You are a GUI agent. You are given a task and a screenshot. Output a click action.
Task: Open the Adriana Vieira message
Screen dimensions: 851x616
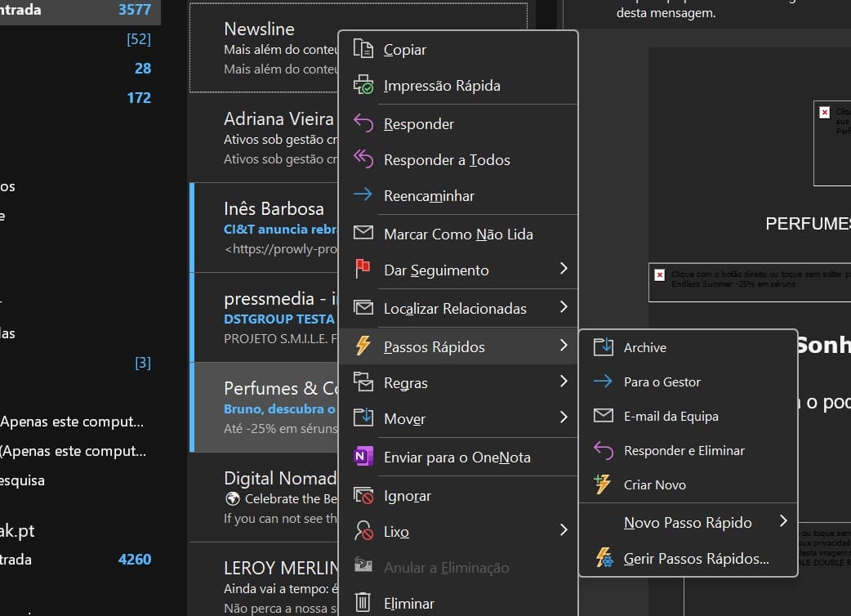[278, 119]
